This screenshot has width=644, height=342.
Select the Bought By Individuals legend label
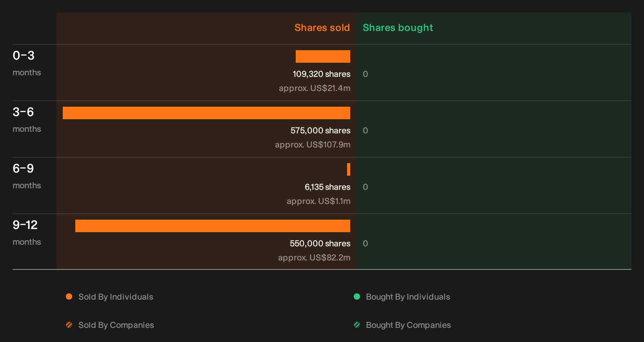coord(408,297)
